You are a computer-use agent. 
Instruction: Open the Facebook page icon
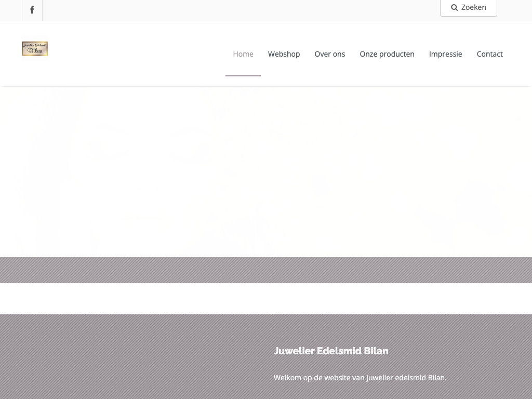coord(32,10)
